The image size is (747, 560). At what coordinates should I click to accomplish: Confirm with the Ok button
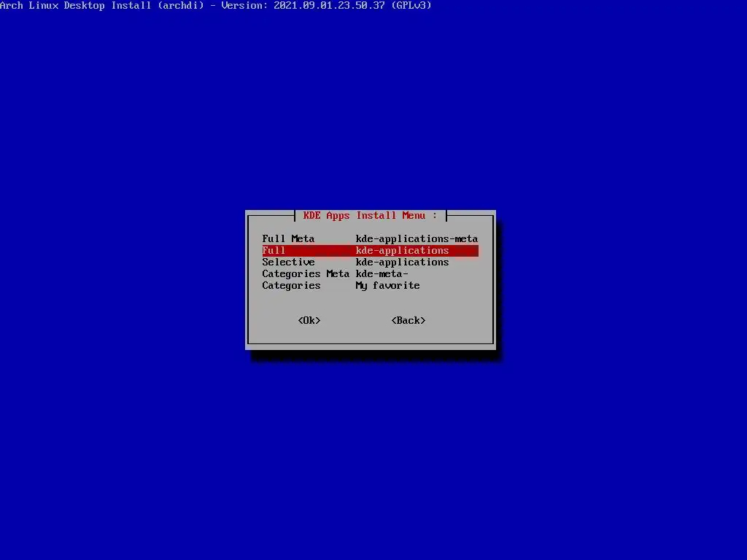[309, 321]
